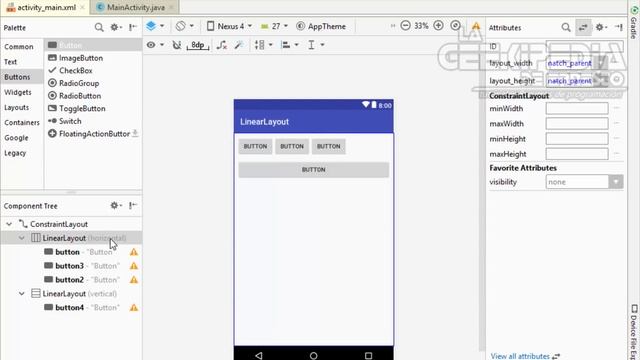Open the pack options icon
Viewport: 640px width, 360px height.
tap(263, 45)
